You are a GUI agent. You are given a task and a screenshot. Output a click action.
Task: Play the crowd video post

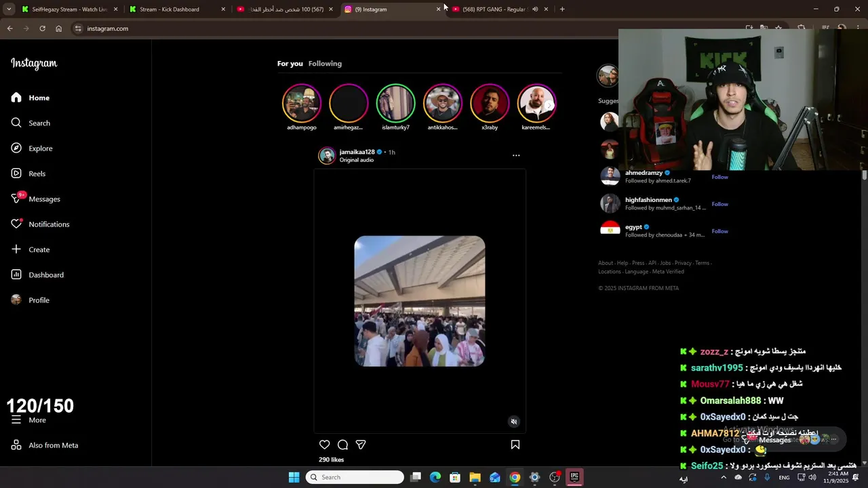click(x=420, y=301)
